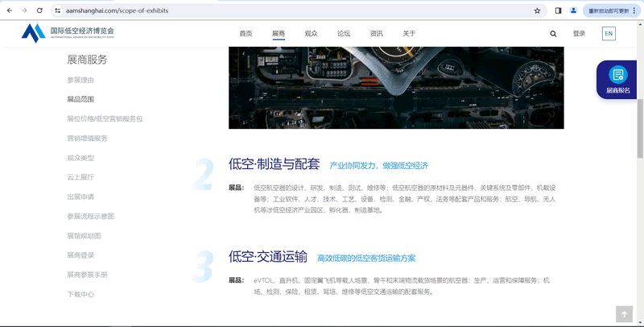
Task: Go to 下载中心 in the sidebar
Action: [x=80, y=294]
